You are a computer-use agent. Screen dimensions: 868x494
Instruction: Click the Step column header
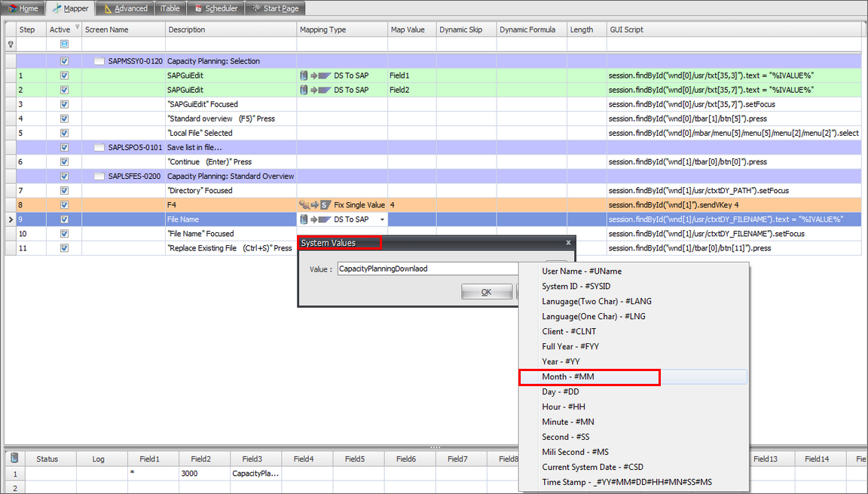tap(31, 29)
